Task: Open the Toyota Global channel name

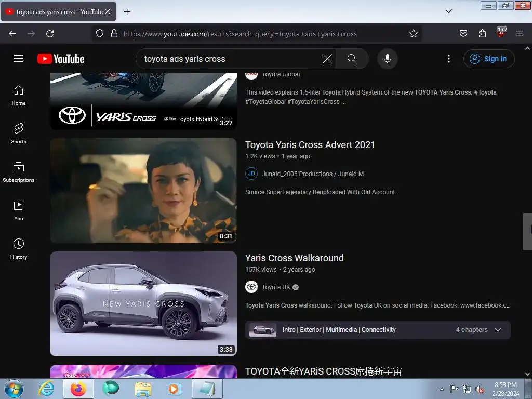Action: pos(281,75)
